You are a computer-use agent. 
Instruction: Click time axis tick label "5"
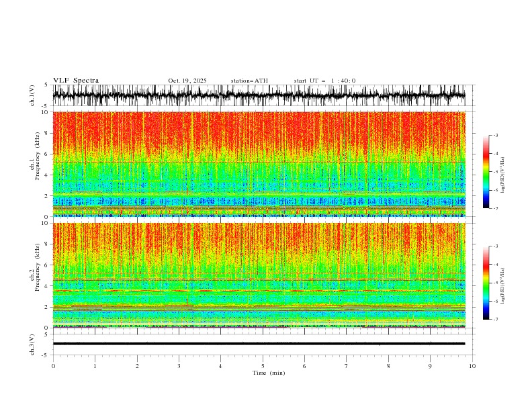point(263,366)
